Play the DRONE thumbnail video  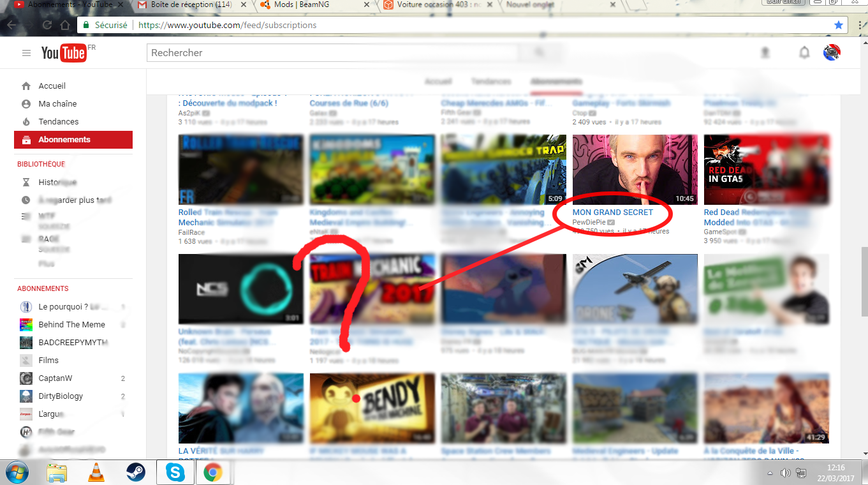(x=635, y=289)
